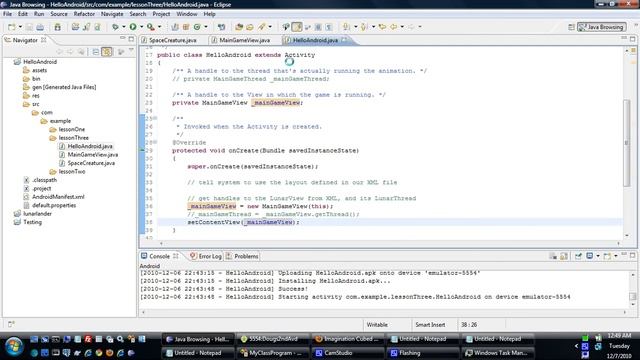Toggle the highlighted Mark Occurrences button
The height and width of the screenshot is (360, 640).
pyautogui.click(x=297, y=27)
